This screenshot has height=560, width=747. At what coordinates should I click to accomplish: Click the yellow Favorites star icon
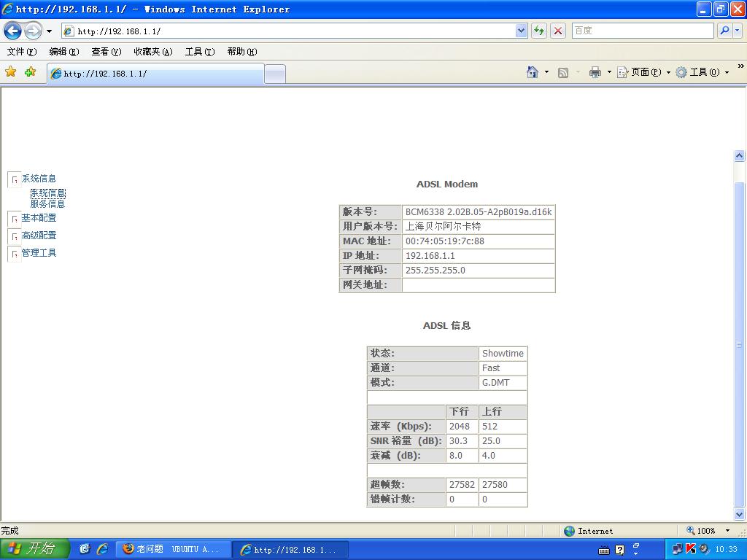[10, 72]
